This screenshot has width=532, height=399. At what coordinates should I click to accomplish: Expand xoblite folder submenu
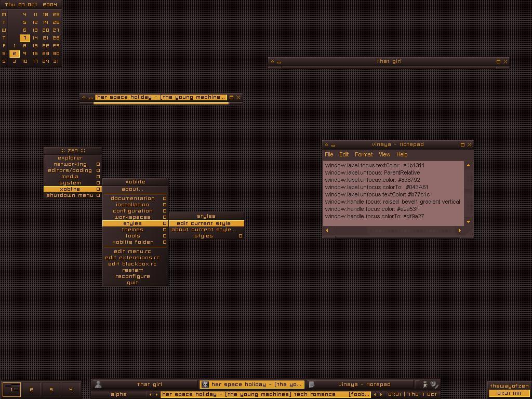136,242
